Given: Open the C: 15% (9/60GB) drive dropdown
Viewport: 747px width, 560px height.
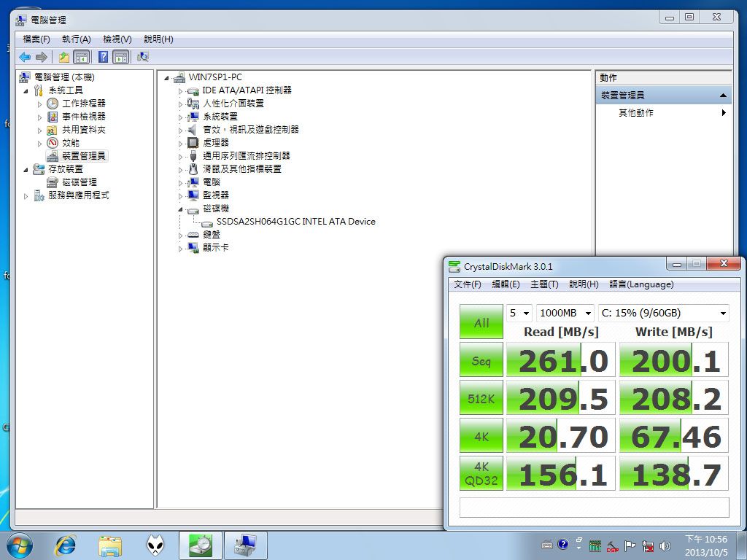Looking at the screenshot, I should [x=664, y=313].
